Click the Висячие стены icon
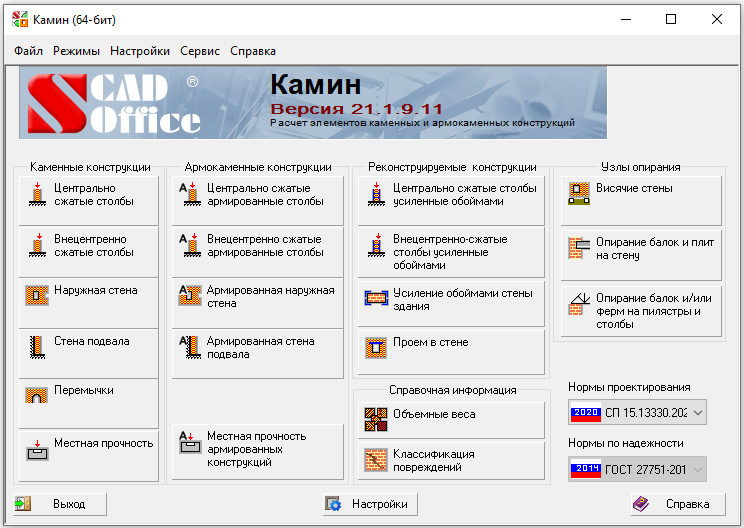Screen dimensions: 744x528 point(578,193)
